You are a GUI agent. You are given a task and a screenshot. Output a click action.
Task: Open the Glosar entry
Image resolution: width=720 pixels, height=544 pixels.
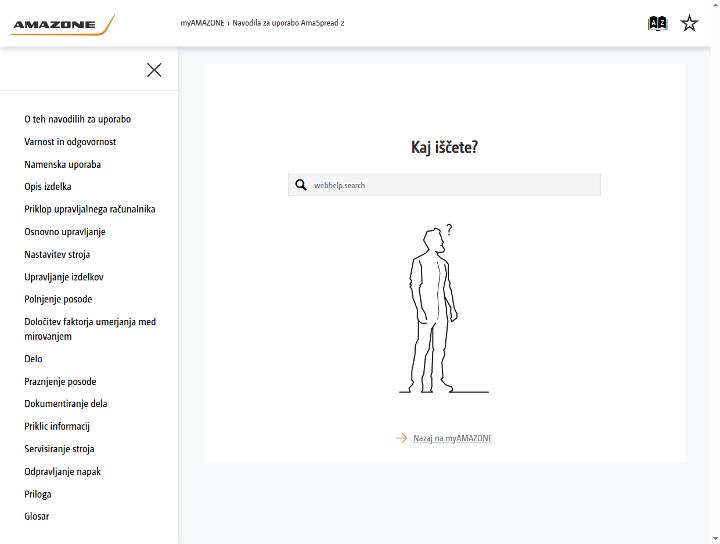pos(37,516)
